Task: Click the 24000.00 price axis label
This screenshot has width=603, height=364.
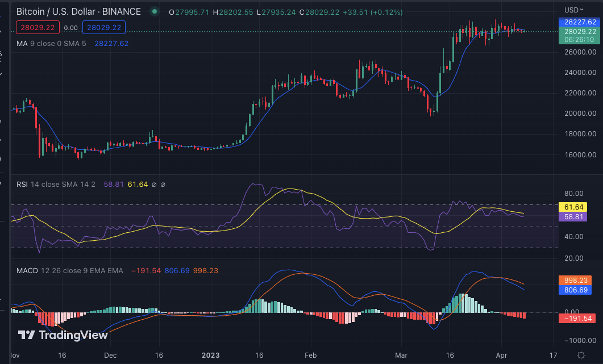Action: [x=580, y=72]
